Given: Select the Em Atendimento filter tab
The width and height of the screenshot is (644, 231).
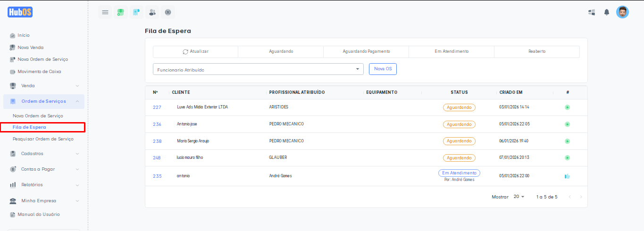Looking at the screenshot, I should pyautogui.click(x=452, y=51).
